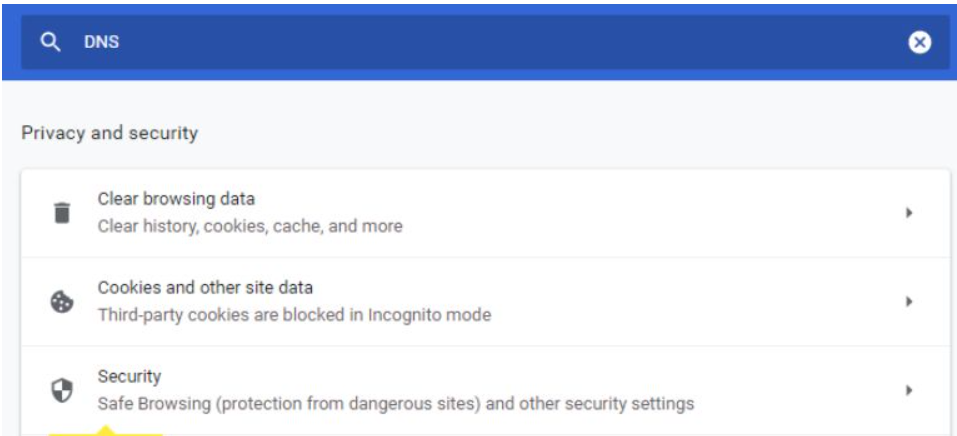Click the Security shield icon
This screenshot has width=957, height=436.
pos(62,390)
